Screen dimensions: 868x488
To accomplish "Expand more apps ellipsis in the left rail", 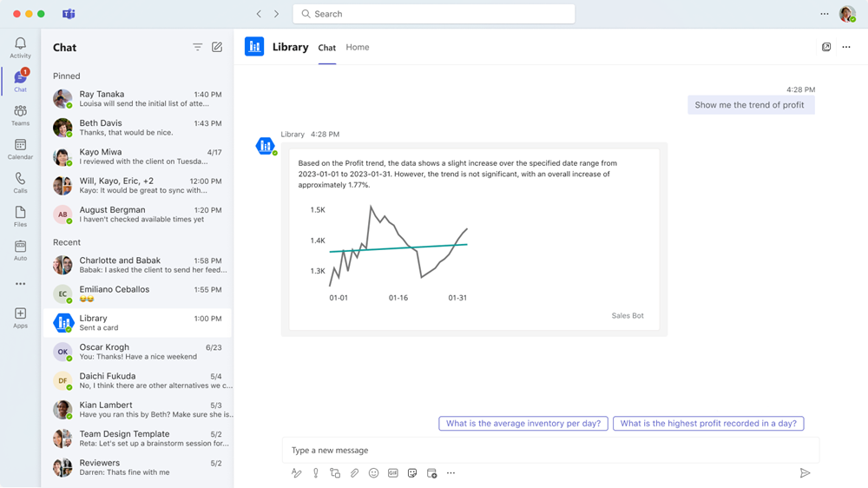I will [20, 284].
